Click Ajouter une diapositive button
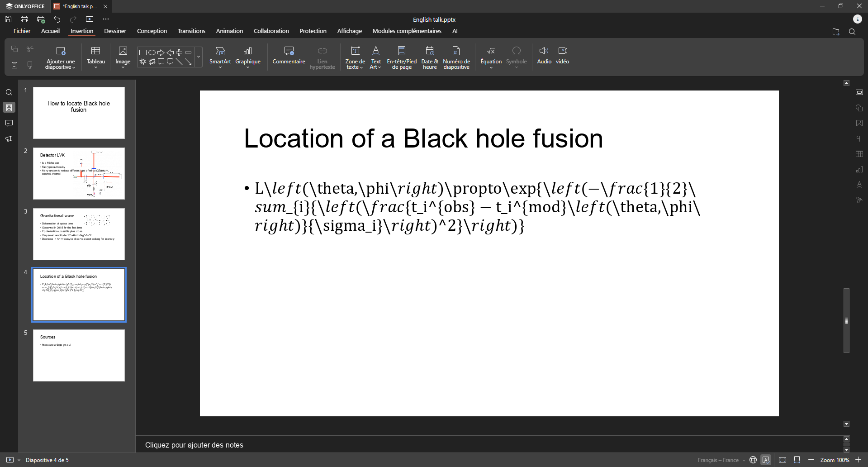The width and height of the screenshot is (868, 467). (x=61, y=51)
